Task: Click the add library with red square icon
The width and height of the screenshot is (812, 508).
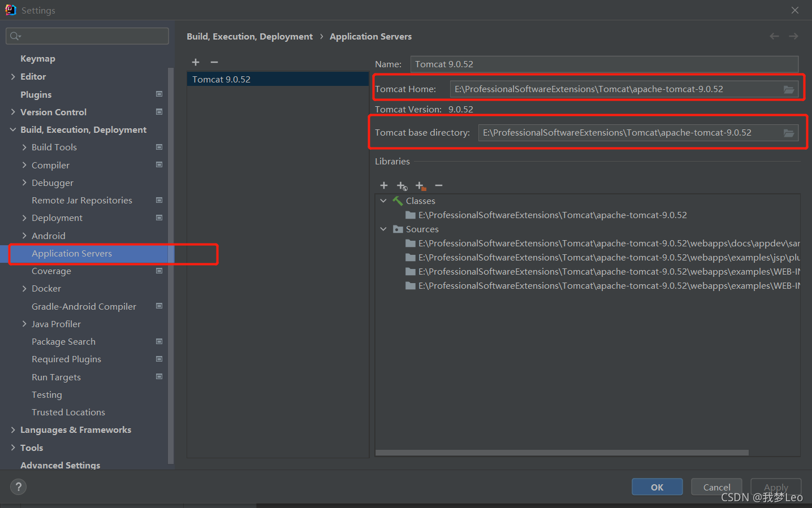Action: 420,185
